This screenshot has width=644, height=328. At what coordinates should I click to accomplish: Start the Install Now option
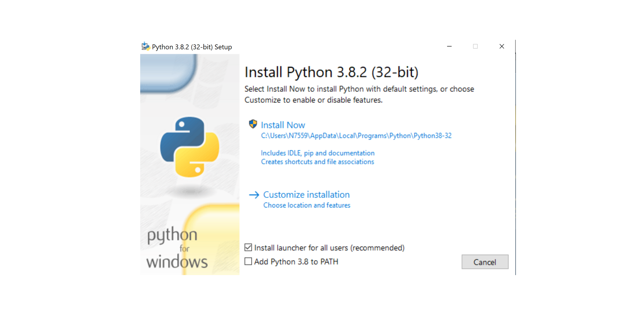click(283, 125)
